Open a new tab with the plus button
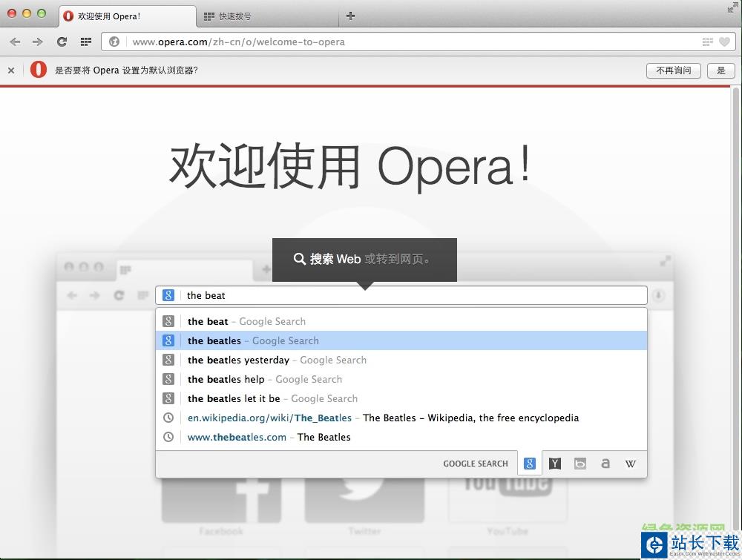This screenshot has height=560, width=742. (350, 16)
